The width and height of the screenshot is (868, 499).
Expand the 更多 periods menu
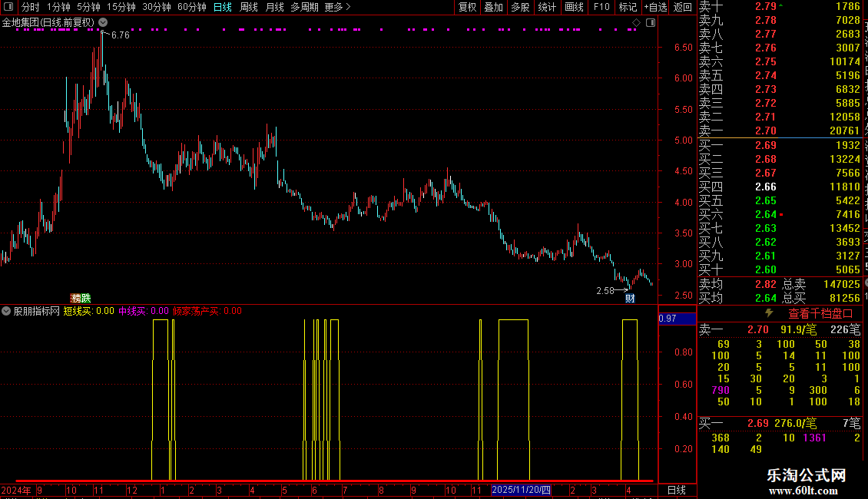coord(337,7)
